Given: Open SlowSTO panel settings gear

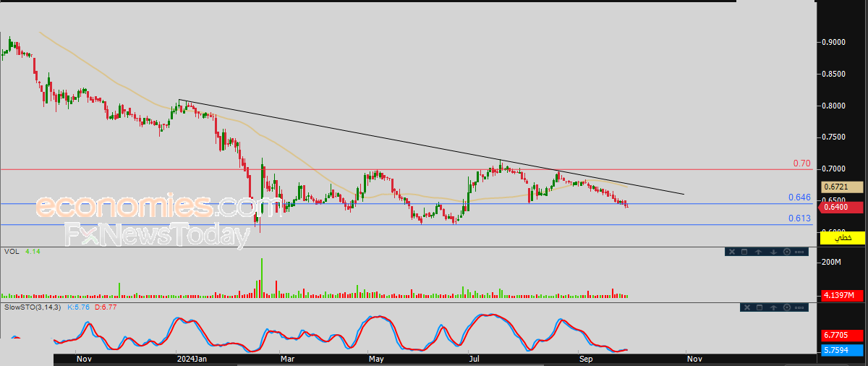Looking at the screenshot, I should (787, 307).
